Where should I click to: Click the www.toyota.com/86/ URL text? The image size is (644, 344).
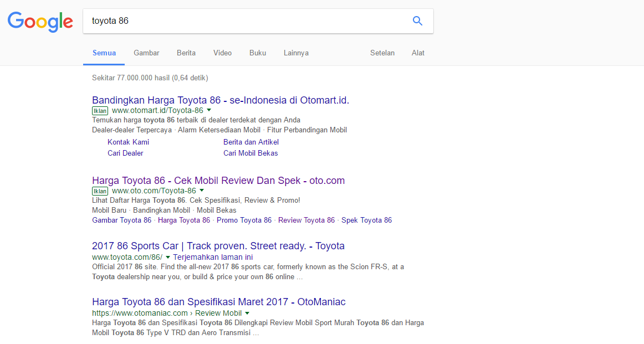127,258
